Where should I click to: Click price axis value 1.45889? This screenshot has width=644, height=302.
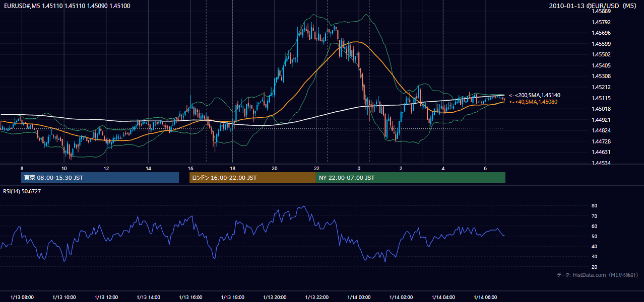pyautogui.click(x=601, y=11)
